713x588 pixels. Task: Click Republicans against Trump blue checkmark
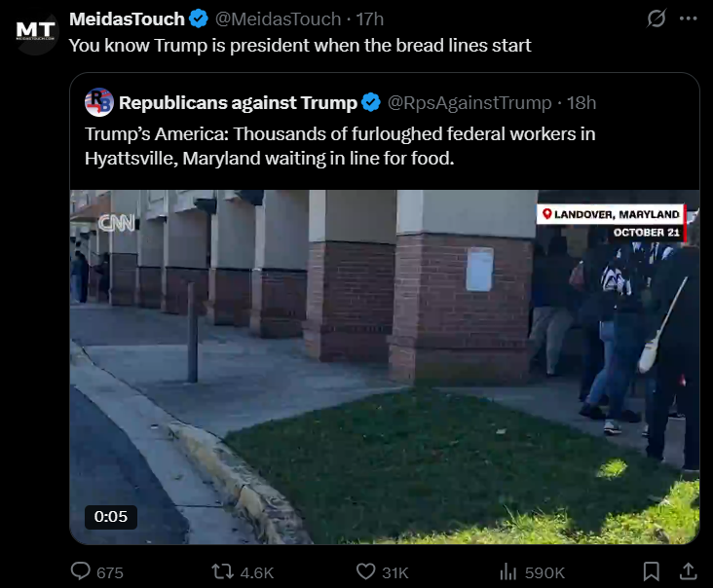tap(371, 102)
